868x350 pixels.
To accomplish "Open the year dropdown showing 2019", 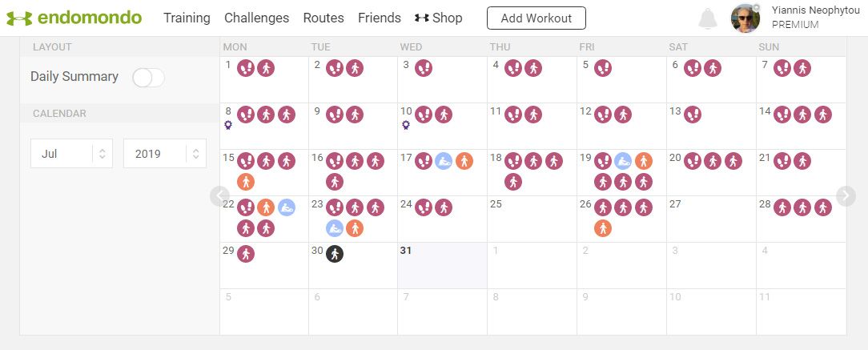I will [x=164, y=154].
